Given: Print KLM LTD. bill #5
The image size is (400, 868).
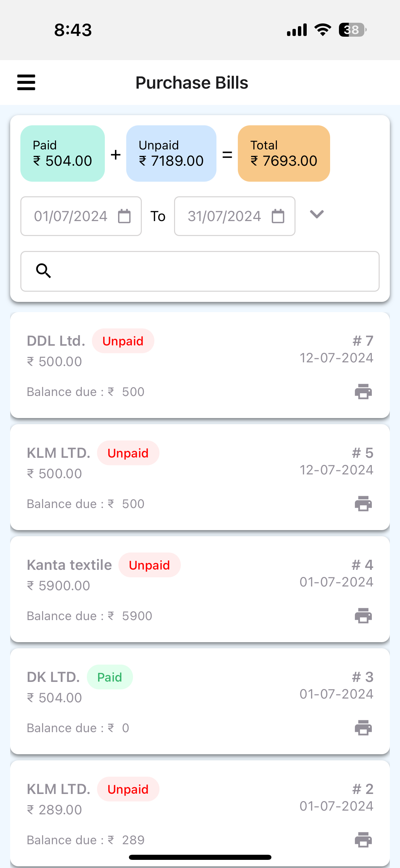Looking at the screenshot, I should [363, 504].
